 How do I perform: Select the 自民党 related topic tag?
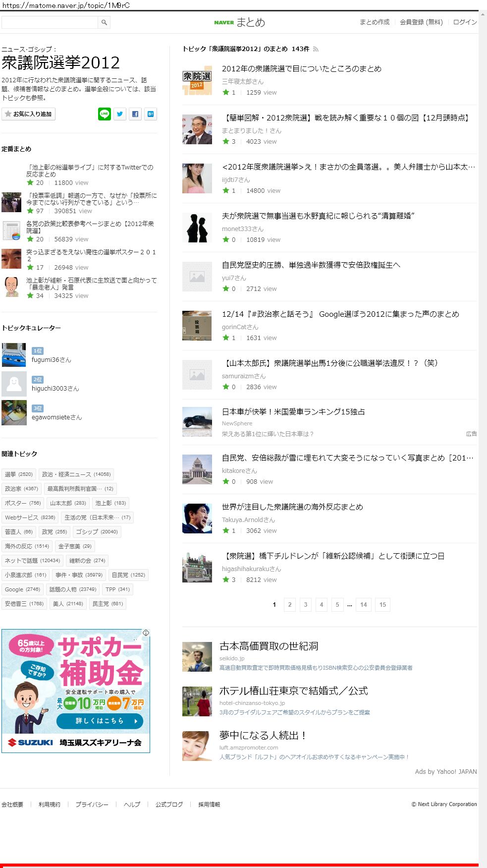[128, 575]
